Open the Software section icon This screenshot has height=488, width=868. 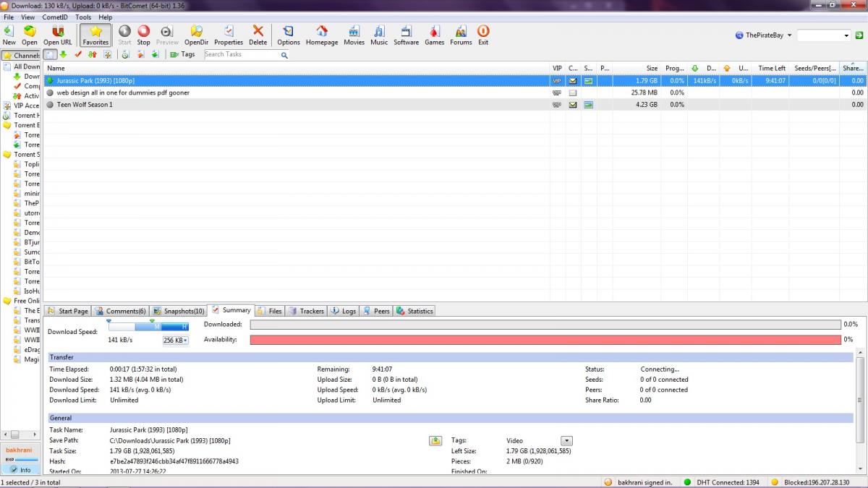coord(406,35)
